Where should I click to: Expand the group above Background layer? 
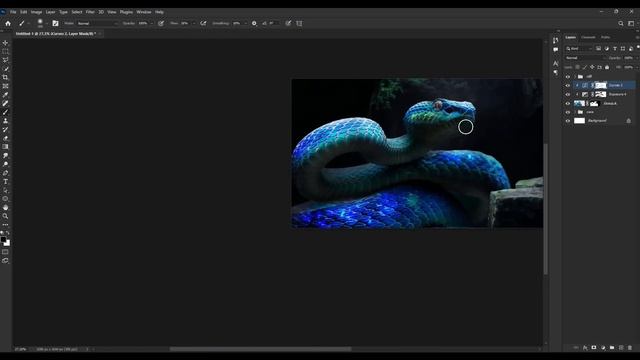click(x=575, y=112)
